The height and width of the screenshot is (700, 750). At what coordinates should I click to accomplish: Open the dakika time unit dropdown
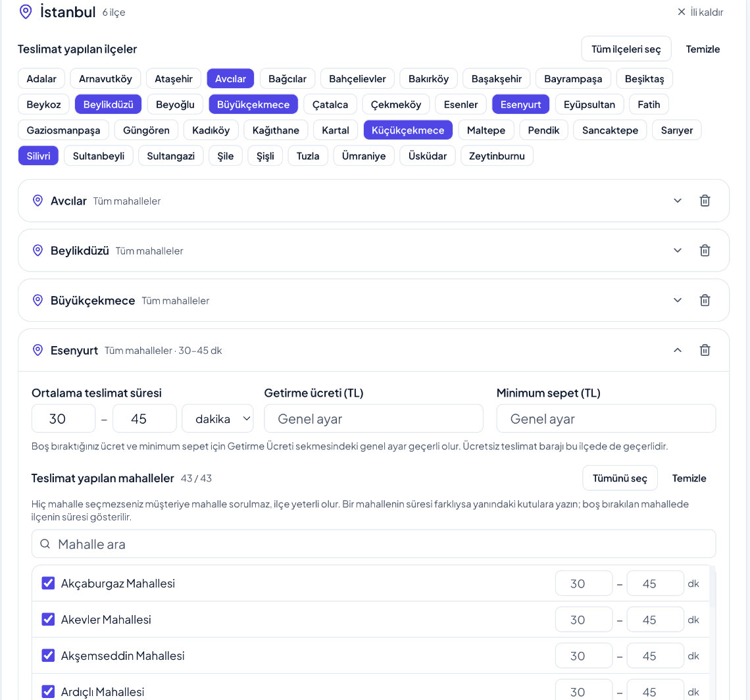pyautogui.click(x=218, y=418)
